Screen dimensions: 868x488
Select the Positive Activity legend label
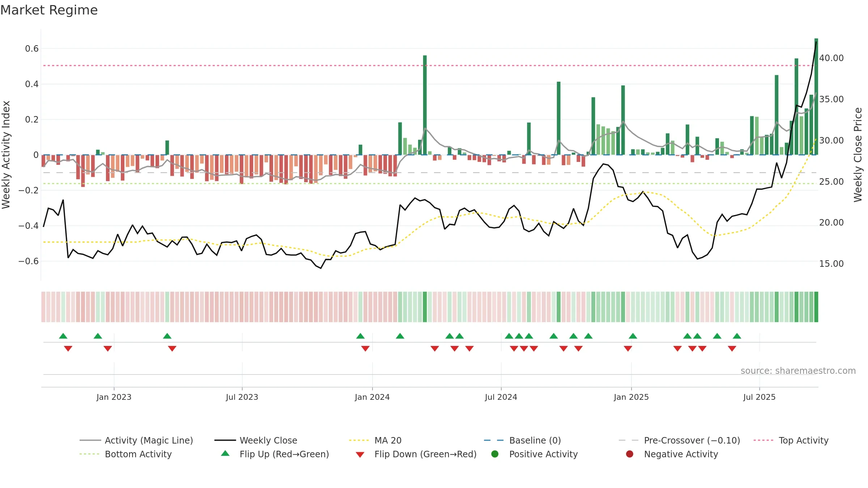coord(544,454)
